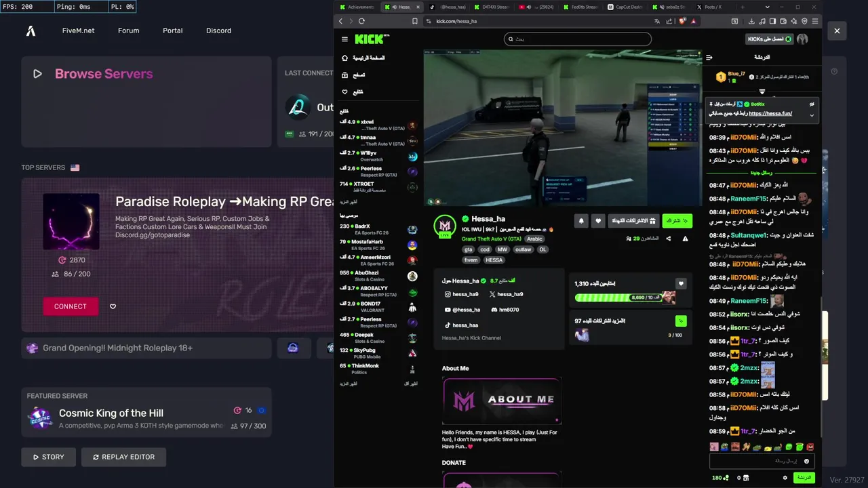Select the fivem tag

(x=471, y=260)
